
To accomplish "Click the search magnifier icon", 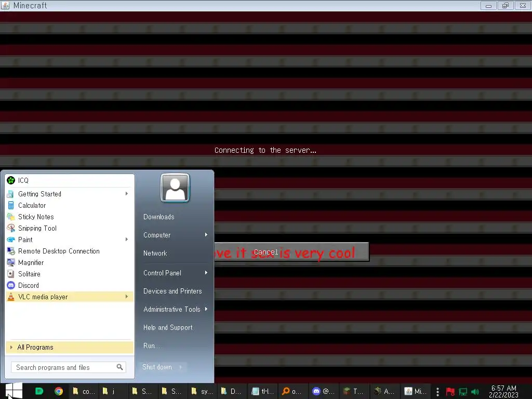I will click(x=120, y=367).
